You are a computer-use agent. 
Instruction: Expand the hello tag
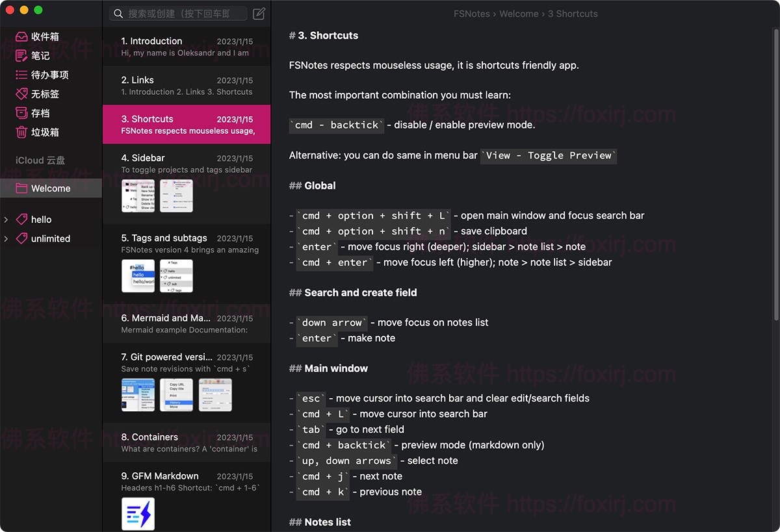click(6, 219)
